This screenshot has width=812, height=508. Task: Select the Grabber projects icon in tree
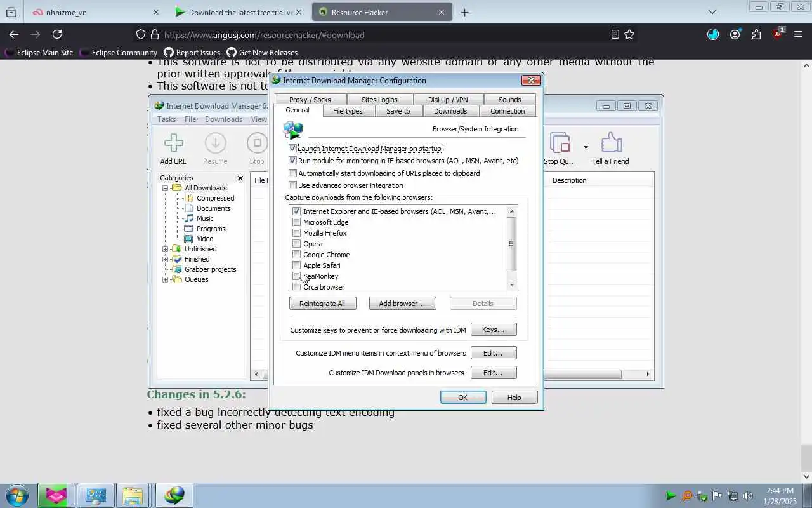pyautogui.click(x=177, y=269)
